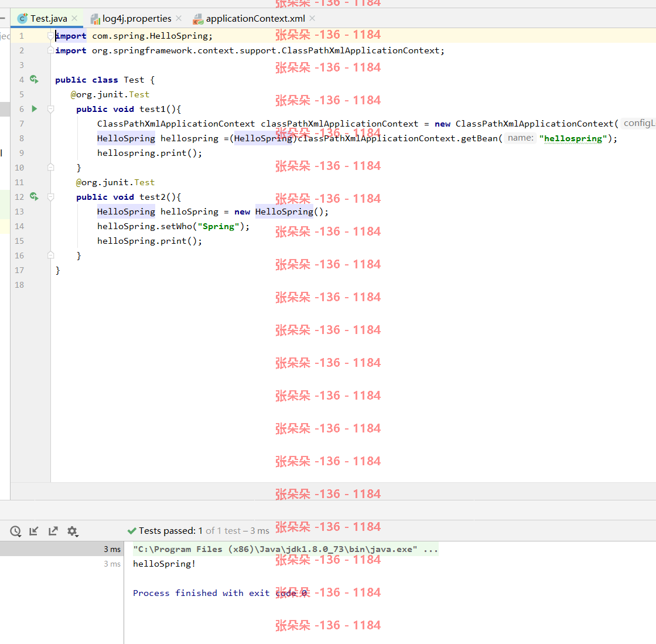Collapse the test2 method fold on line 12
This screenshot has width=656, height=644.
[50, 197]
